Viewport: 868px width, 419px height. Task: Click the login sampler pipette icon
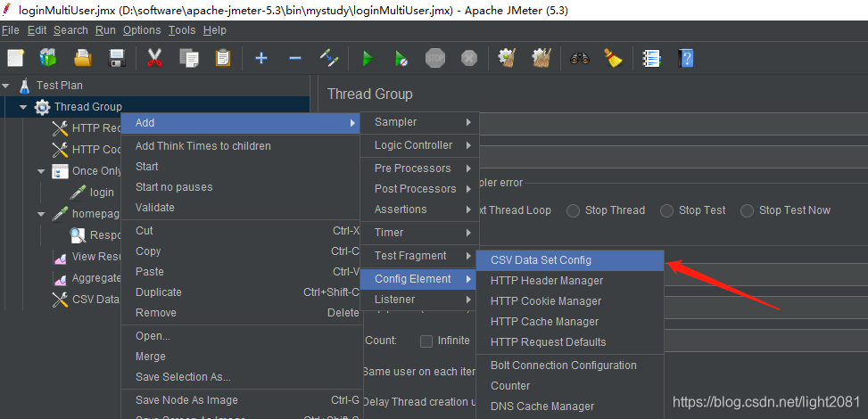(x=78, y=192)
